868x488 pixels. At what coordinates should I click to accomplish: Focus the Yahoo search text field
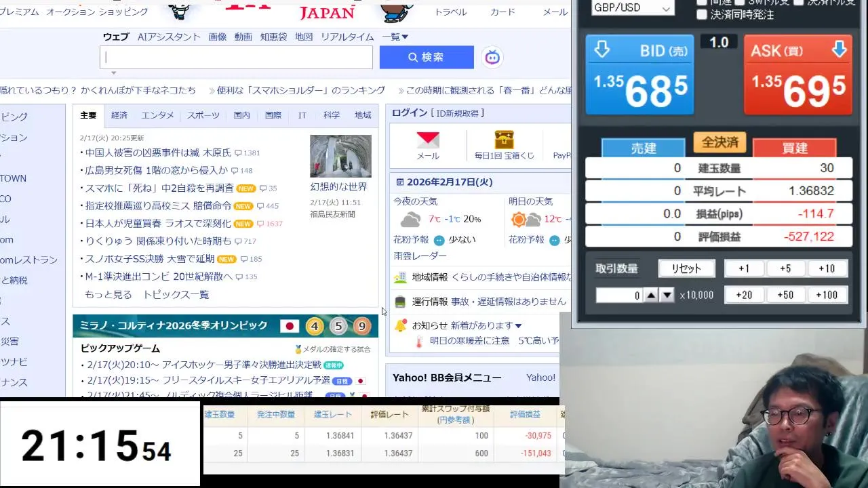(x=236, y=58)
